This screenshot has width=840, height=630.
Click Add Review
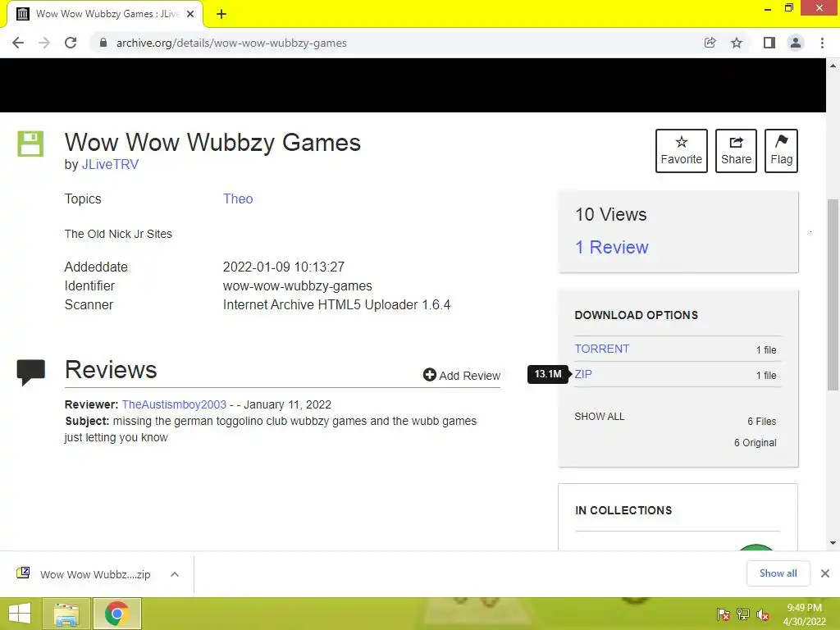462,375
